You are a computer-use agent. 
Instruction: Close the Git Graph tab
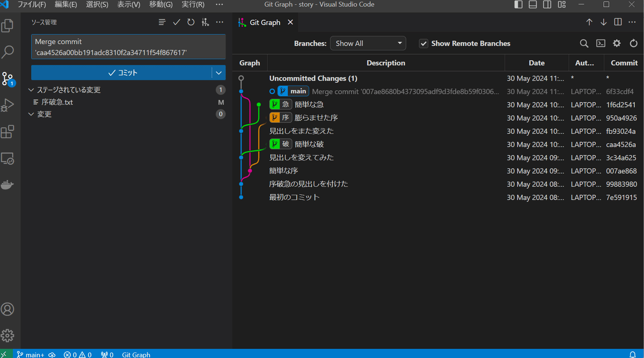(x=290, y=23)
